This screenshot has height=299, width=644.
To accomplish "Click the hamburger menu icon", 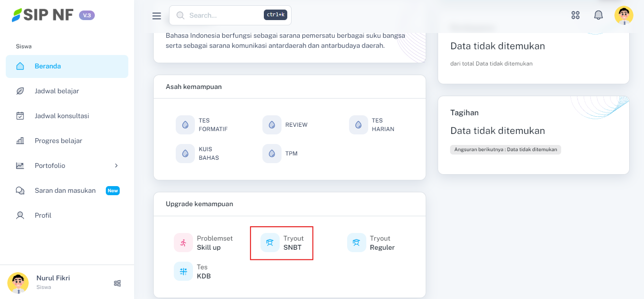I will [x=157, y=16].
